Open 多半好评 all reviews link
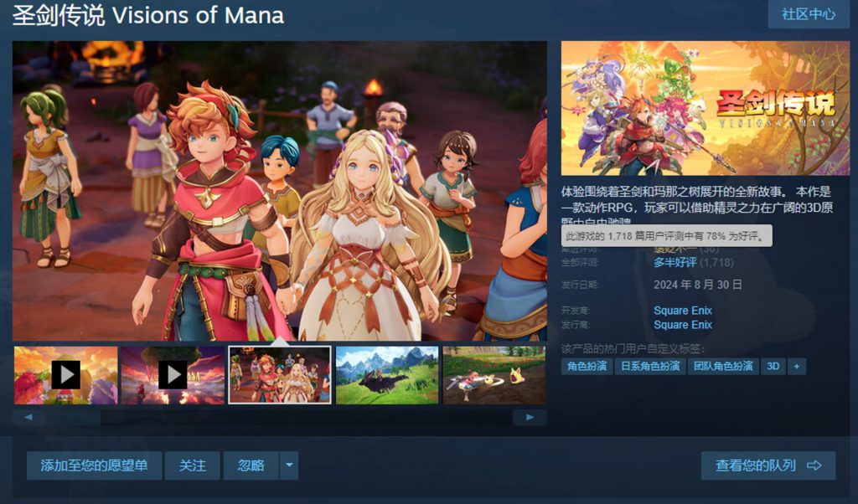This screenshot has height=504, width=858. (675, 262)
